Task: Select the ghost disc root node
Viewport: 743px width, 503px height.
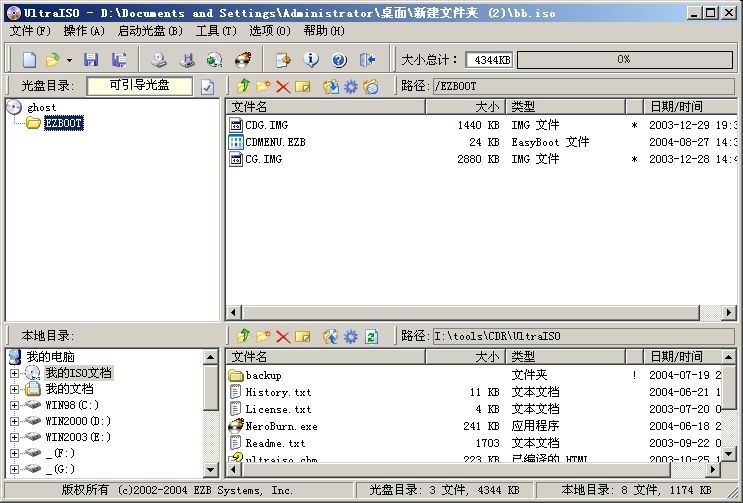Action: click(x=41, y=108)
